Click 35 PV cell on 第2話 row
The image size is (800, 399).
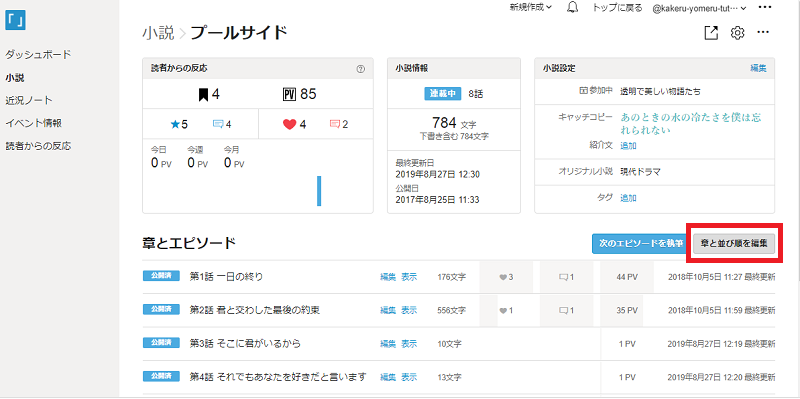click(x=627, y=310)
